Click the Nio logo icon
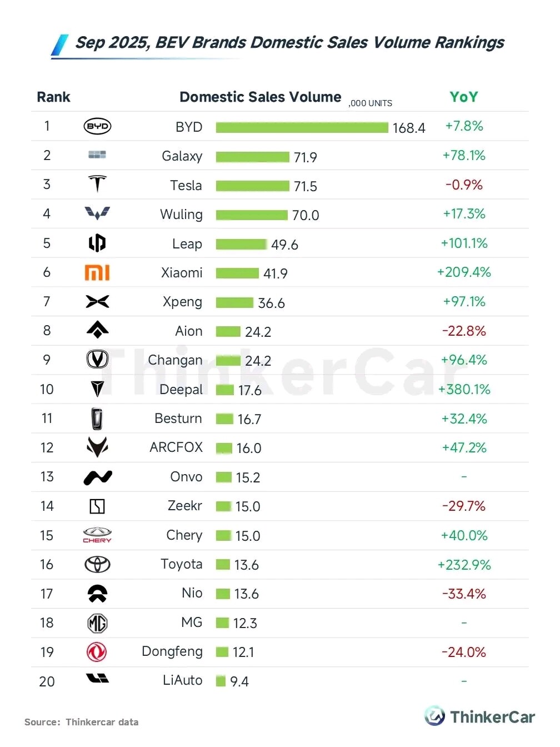The image size is (560, 747). 97,594
